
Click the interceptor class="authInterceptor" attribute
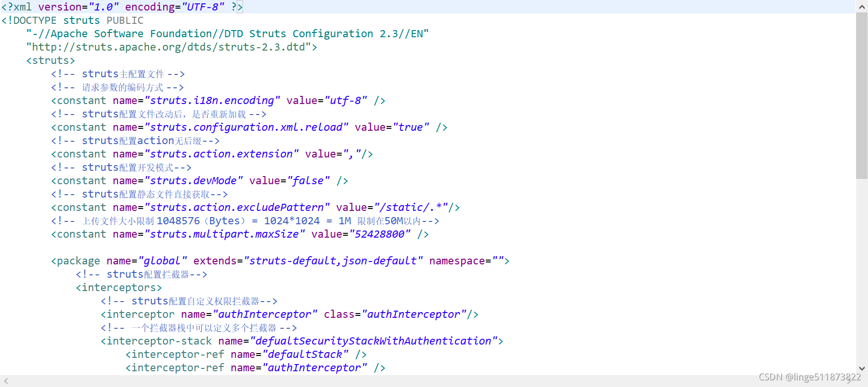[x=395, y=314]
